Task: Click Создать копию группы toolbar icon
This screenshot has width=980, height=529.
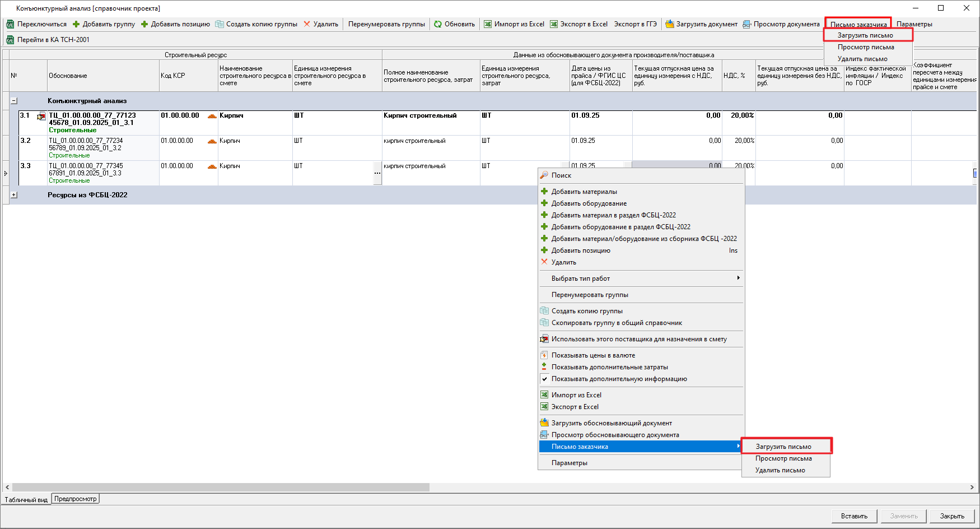Action: (220, 24)
